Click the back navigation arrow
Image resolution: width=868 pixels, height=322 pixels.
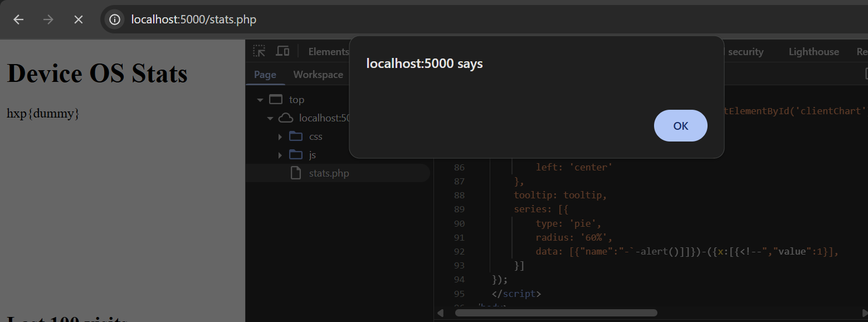[x=18, y=19]
